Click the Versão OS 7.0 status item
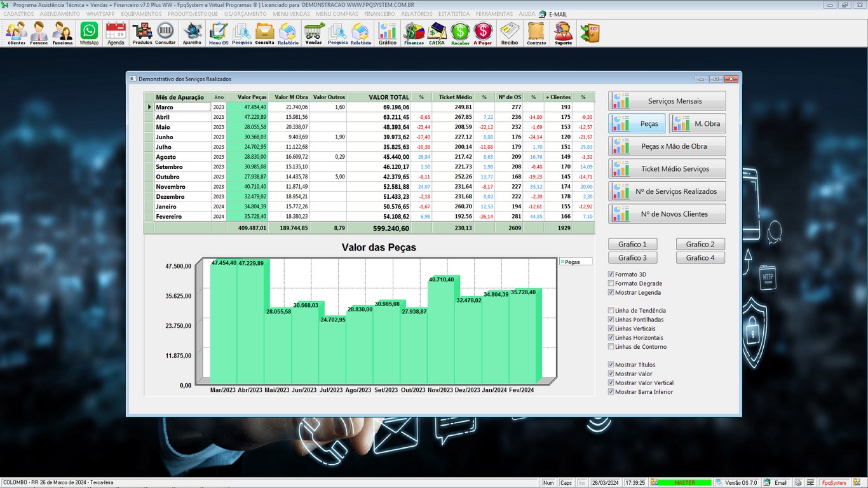This screenshot has height=488, width=868. pyautogui.click(x=737, y=483)
